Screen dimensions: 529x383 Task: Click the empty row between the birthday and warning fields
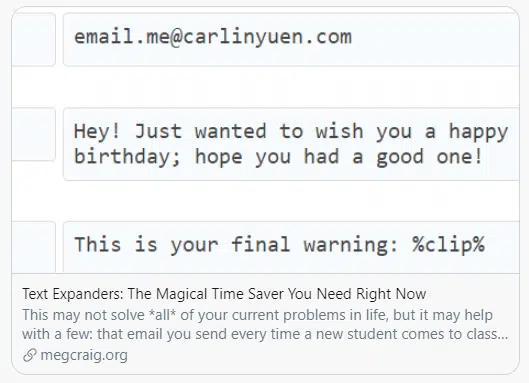click(x=265, y=201)
